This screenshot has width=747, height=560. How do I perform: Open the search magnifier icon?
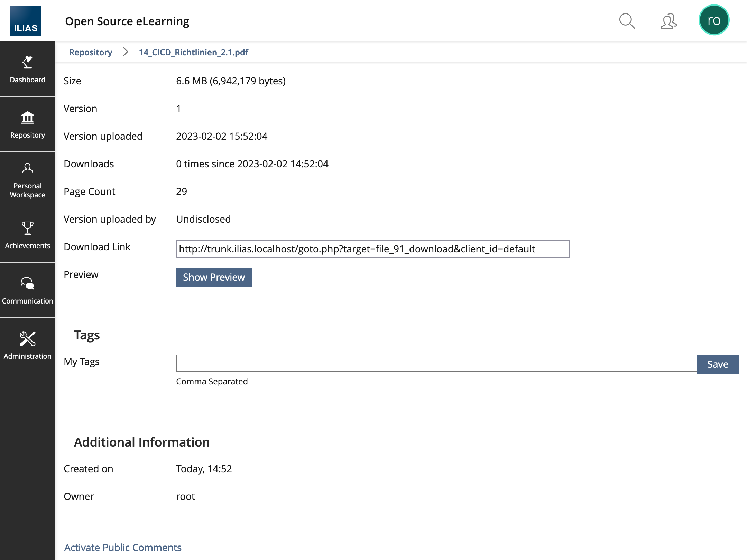pyautogui.click(x=627, y=21)
